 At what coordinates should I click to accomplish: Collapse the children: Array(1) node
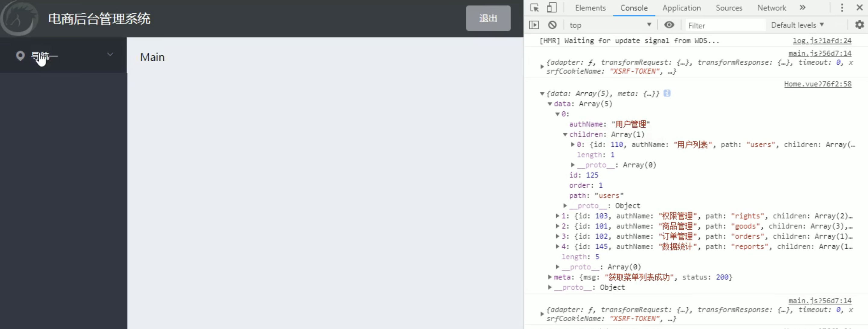point(565,135)
